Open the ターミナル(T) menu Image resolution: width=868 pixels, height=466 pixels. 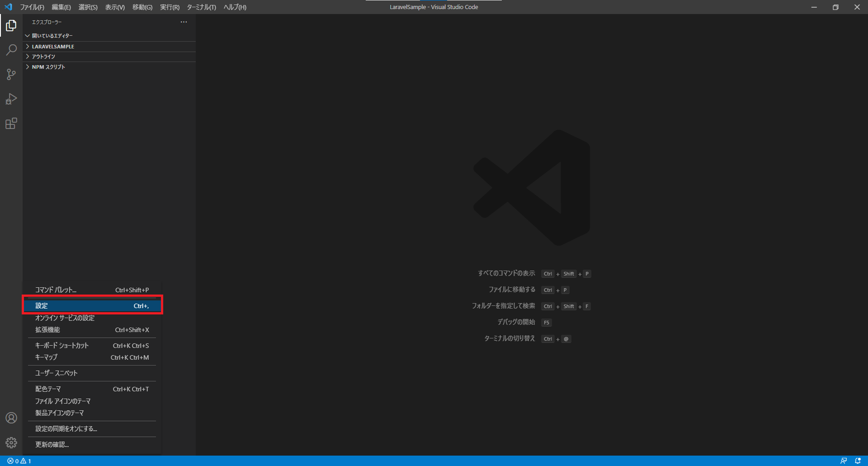click(201, 7)
